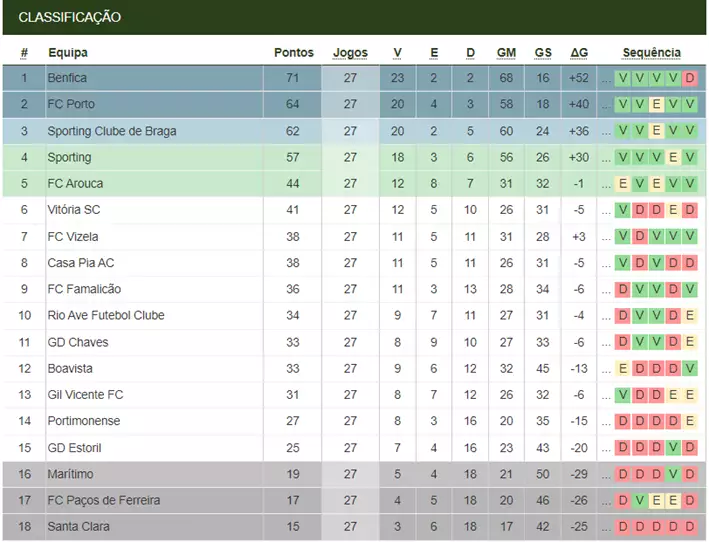Click the ΔG goal difference header
709x542 pixels.
[x=579, y=53]
